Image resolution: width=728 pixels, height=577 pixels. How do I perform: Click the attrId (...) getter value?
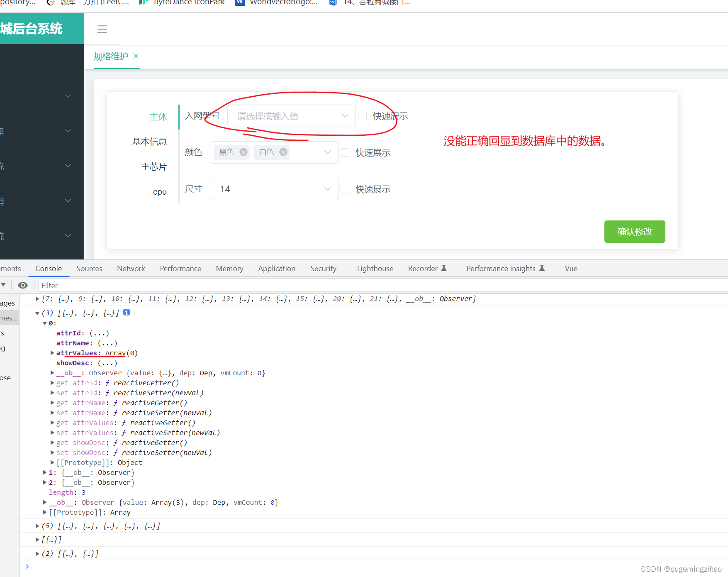(100, 333)
